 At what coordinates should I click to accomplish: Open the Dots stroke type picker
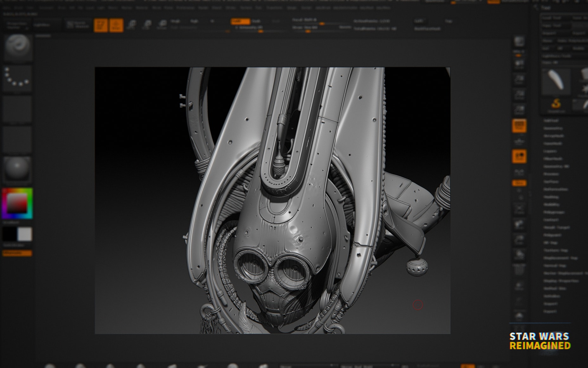18,78
